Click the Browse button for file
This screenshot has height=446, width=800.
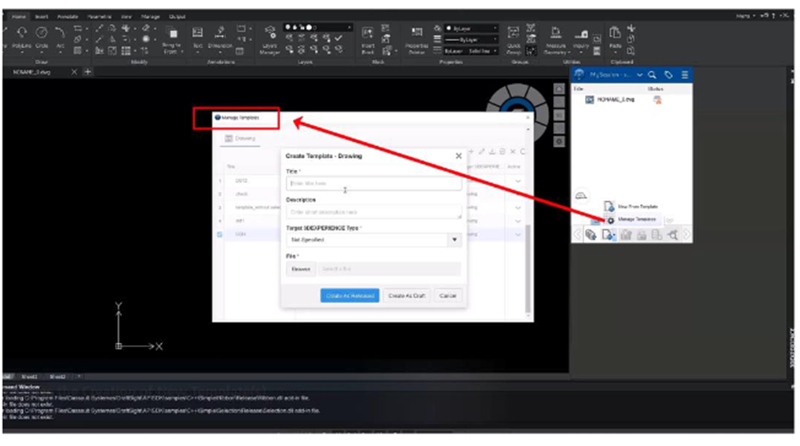pos(300,269)
